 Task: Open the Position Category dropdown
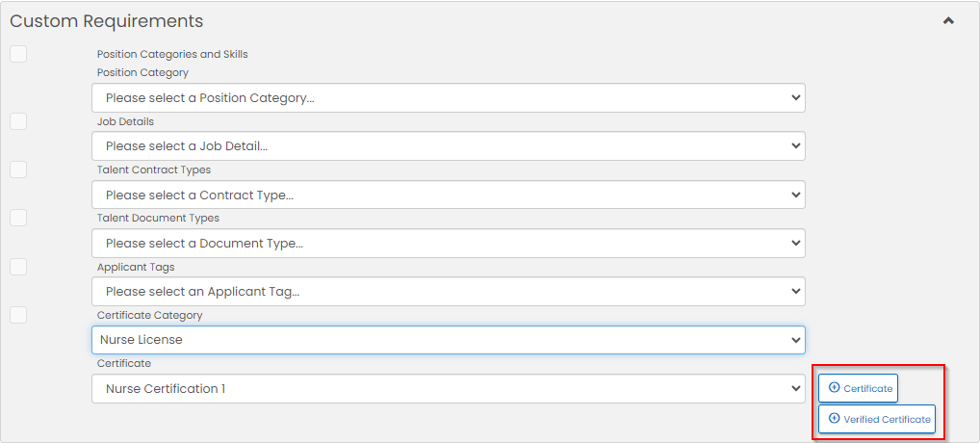449,98
